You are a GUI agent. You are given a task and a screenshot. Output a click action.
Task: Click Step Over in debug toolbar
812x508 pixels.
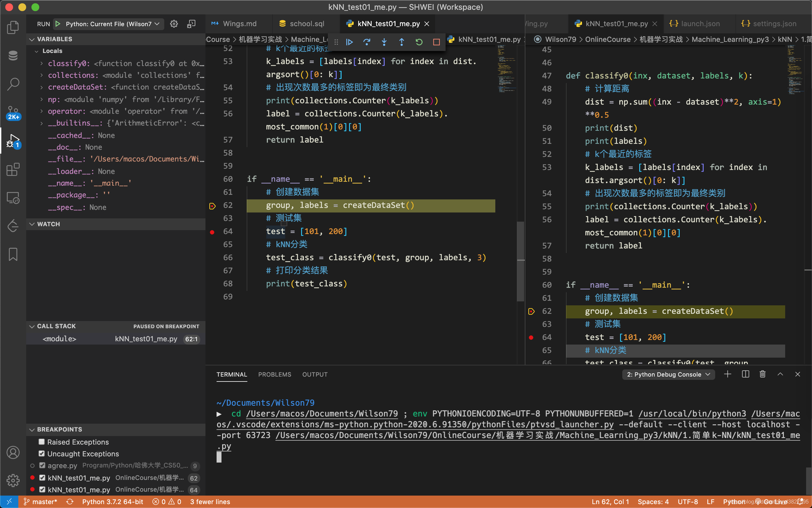coord(366,42)
